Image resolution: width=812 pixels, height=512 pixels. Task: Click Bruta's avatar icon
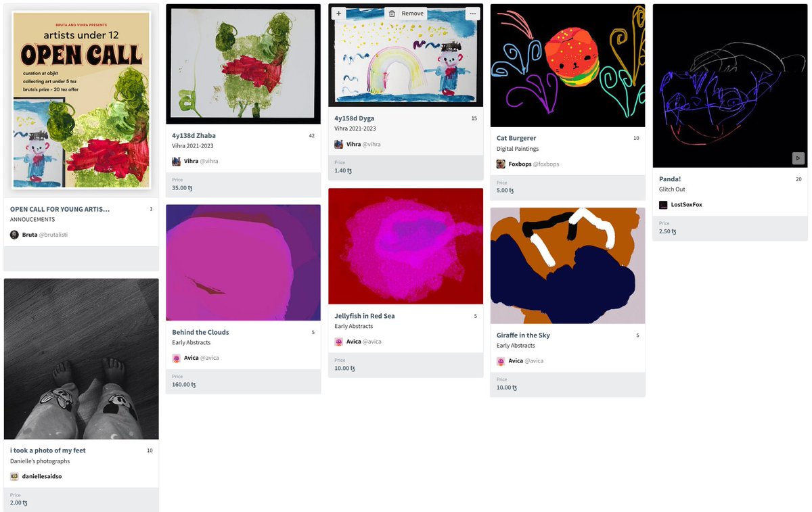click(14, 235)
